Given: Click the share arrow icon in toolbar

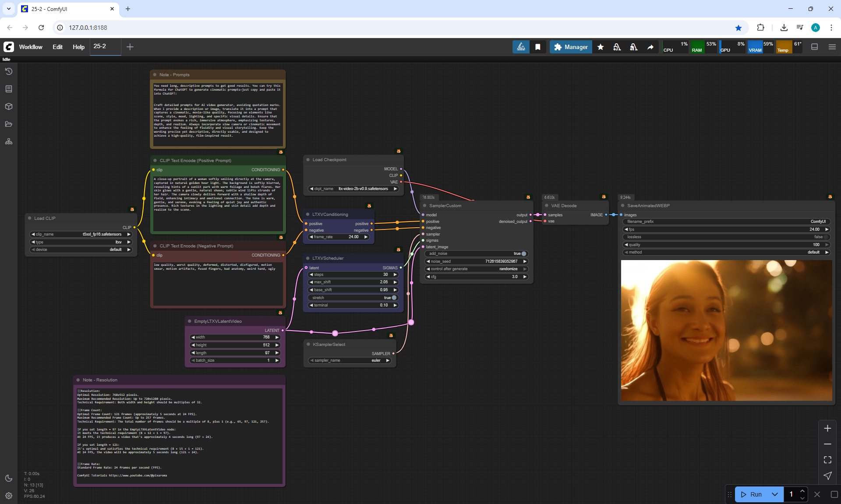Looking at the screenshot, I should click(650, 47).
